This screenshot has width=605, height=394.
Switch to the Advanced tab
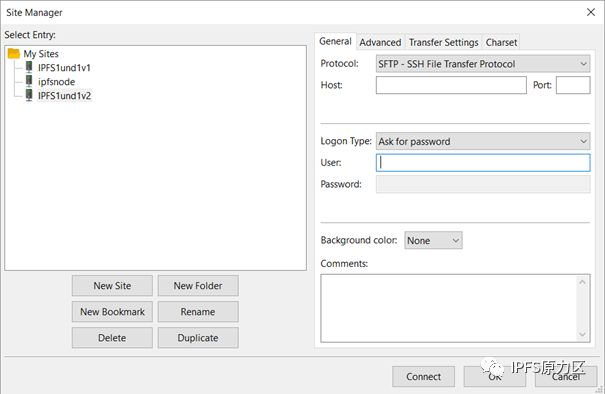pyautogui.click(x=380, y=42)
